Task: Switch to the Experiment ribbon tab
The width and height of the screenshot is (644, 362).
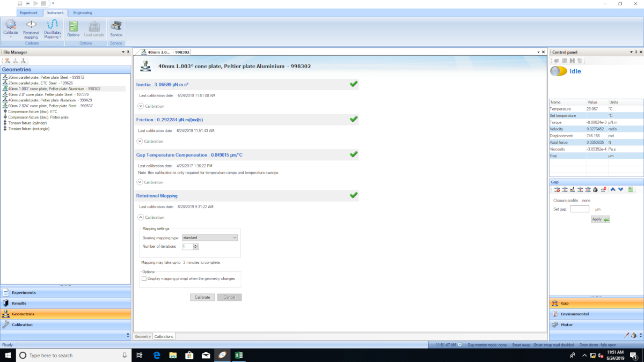Action: [x=29, y=12]
